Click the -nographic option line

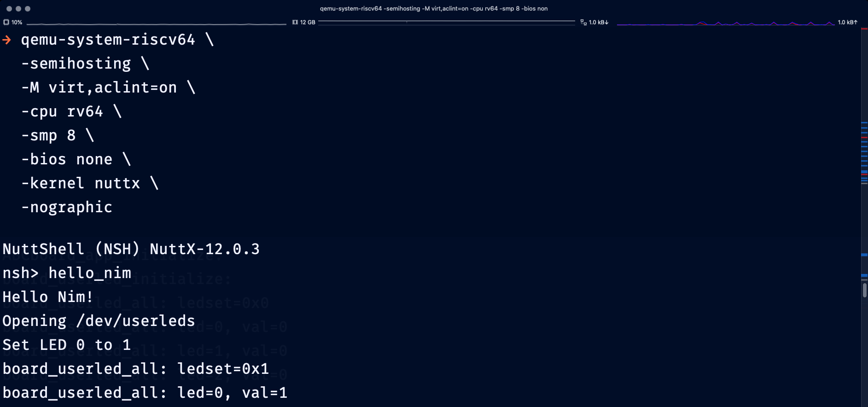pyautogui.click(x=67, y=207)
